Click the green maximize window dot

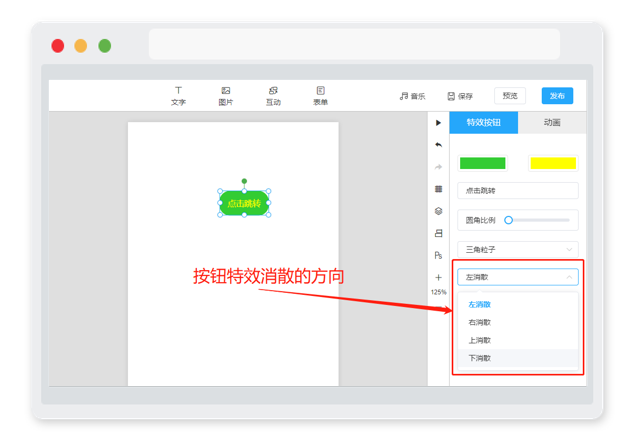(104, 46)
